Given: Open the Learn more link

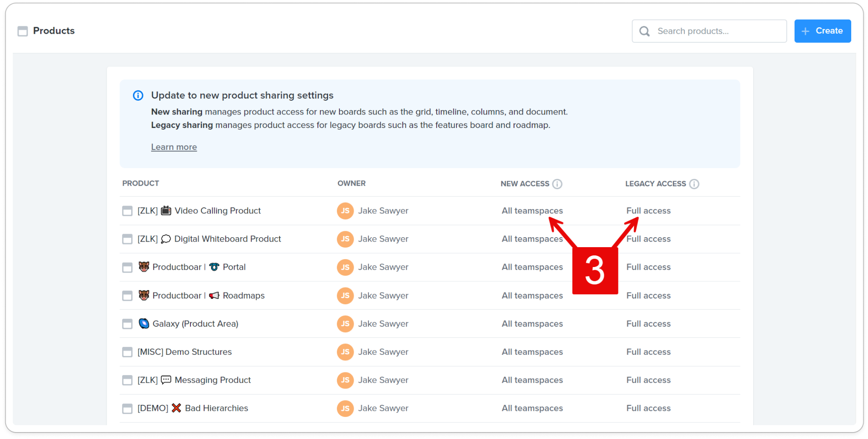Looking at the screenshot, I should (x=174, y=147).
